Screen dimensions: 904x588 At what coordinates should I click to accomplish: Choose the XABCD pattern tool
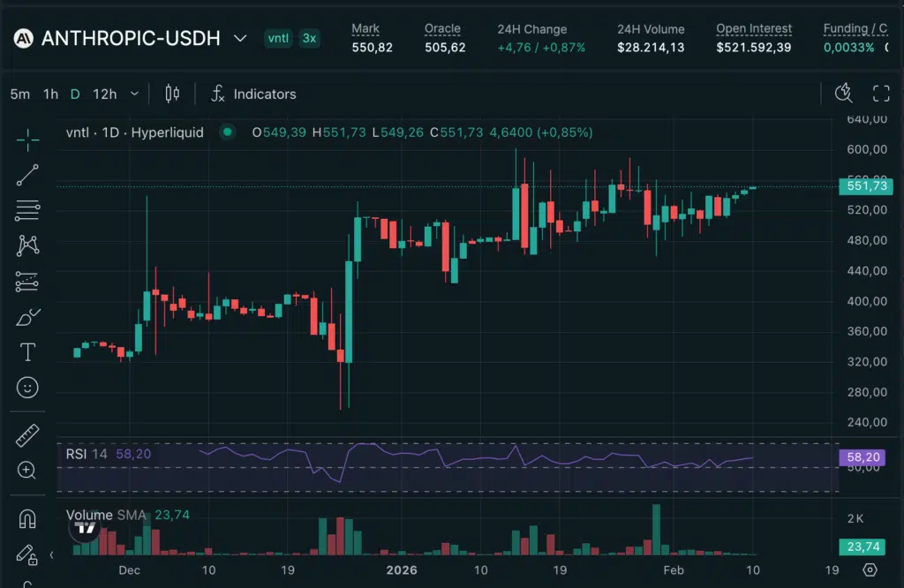pyautogui.click(x=27, y=245)
